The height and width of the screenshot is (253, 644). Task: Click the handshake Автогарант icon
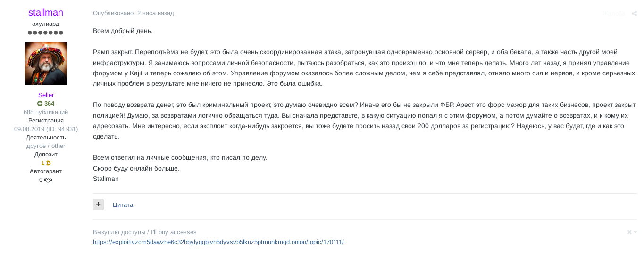48,180
